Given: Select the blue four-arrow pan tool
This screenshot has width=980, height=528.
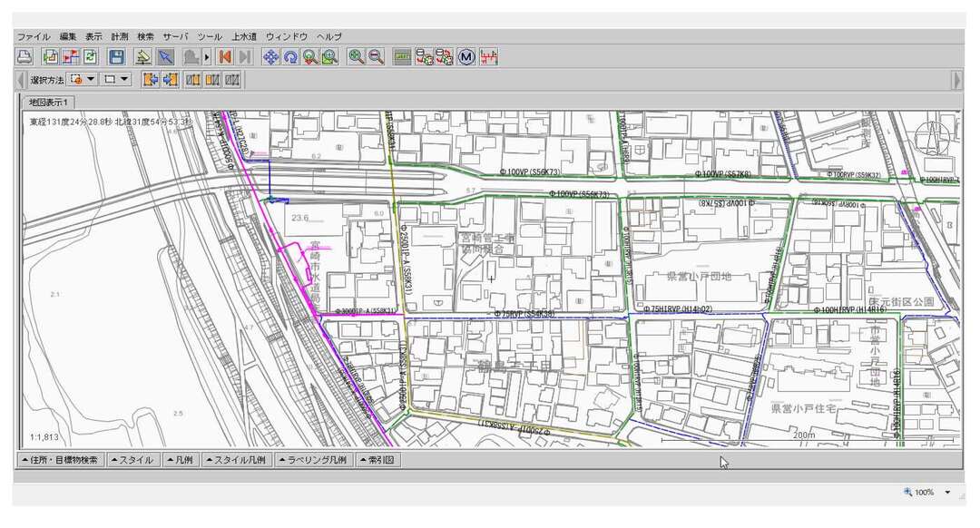Looking at the screenshot, I should pyautogui.click(x=270, y=57).
